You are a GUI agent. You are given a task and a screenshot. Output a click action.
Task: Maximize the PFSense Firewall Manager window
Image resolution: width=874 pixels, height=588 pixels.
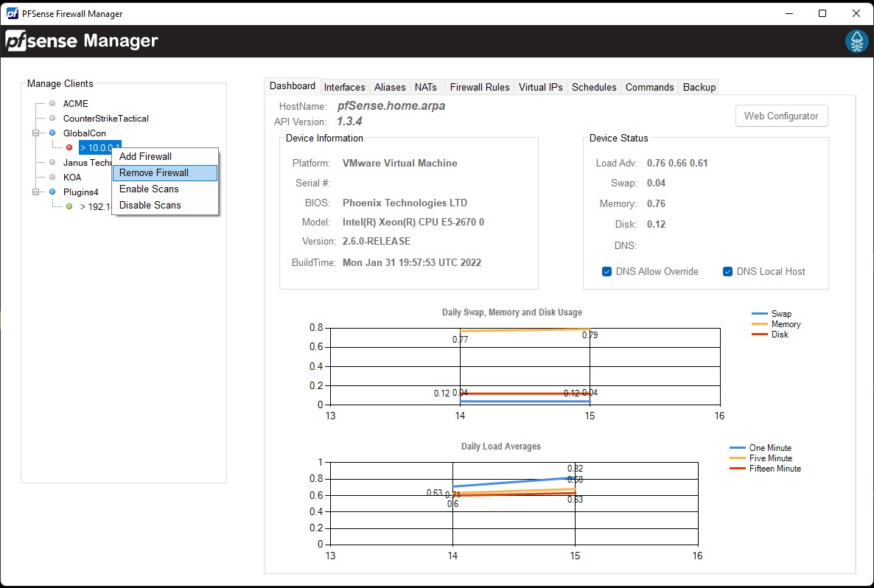tap(822, 13)
